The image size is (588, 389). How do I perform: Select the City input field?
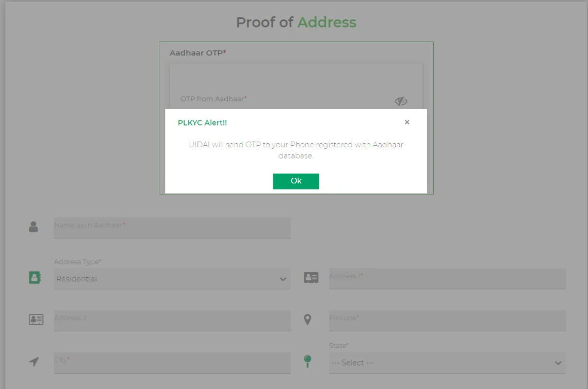click(x=172, y=363)
